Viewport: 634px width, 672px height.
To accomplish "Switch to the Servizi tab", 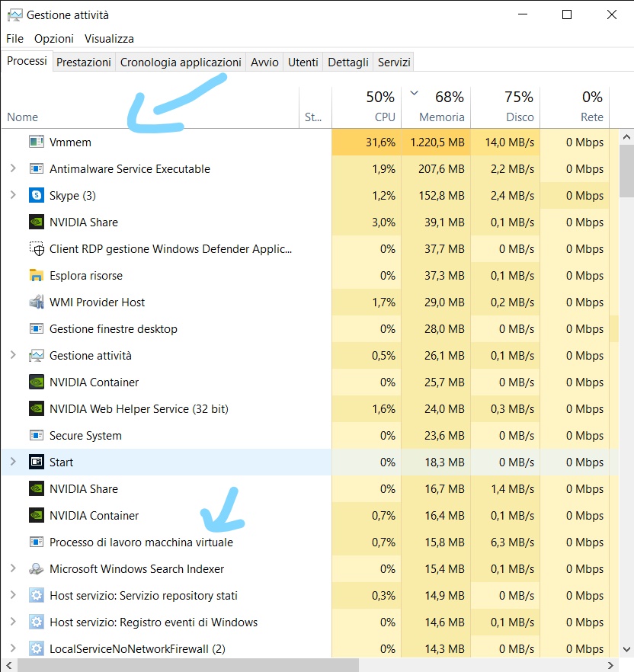I will [x=394, y=62].
